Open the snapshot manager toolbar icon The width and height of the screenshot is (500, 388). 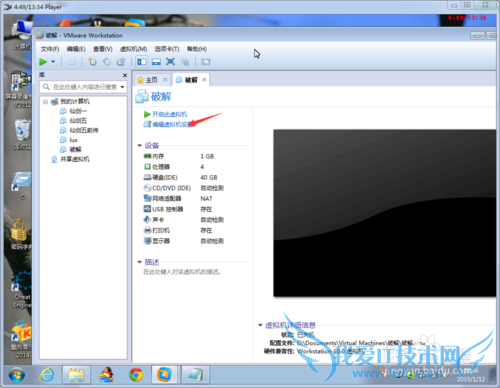(x=121, y=62)
